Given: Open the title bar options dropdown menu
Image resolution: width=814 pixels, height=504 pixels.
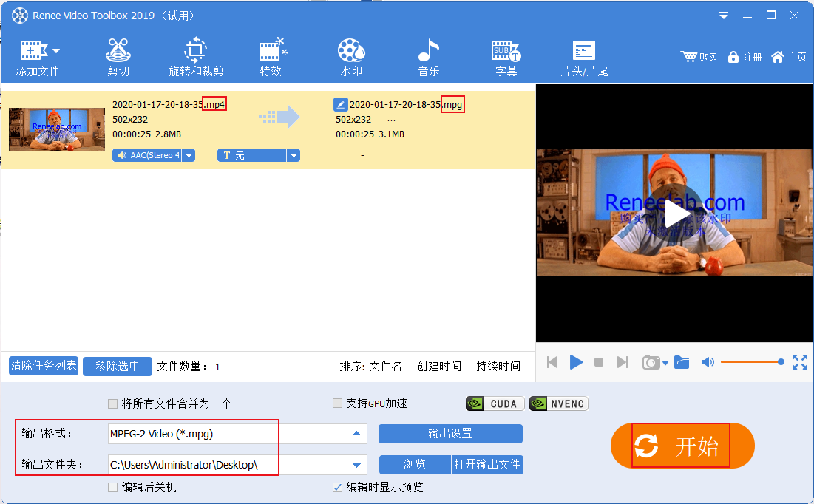Looking at the screenshot, I should click(x=724, y=16).
